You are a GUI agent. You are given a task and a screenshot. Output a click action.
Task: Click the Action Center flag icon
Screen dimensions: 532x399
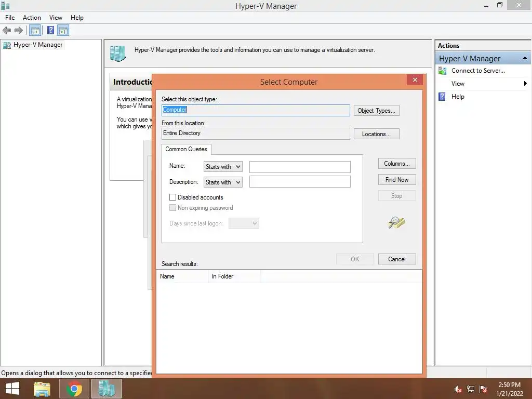(x=483, y=390)
